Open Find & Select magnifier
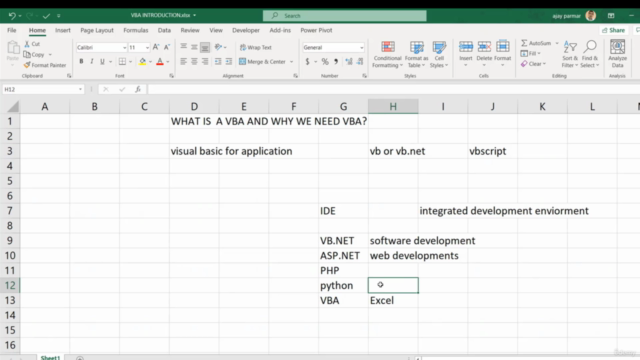The height and width of the screenshot is (360, 640). [x=590, y=54]
